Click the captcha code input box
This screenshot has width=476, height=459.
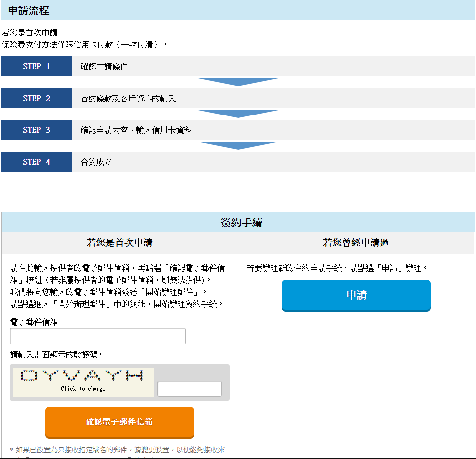point(190,389)
